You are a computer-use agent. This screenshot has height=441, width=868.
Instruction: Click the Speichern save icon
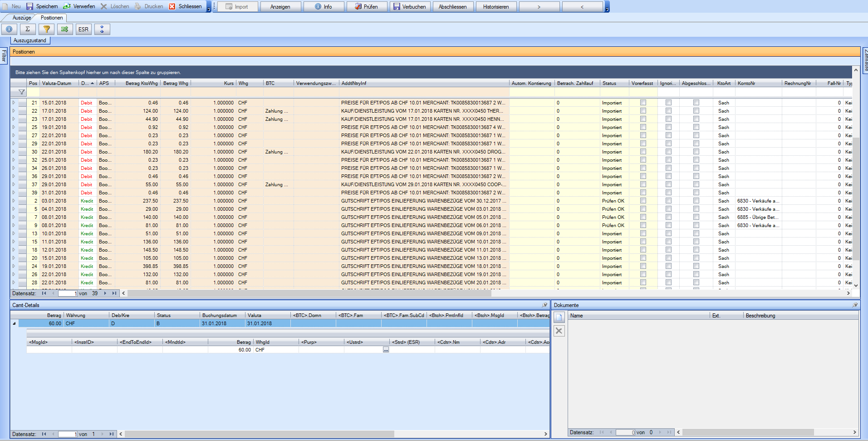point(30,6)
